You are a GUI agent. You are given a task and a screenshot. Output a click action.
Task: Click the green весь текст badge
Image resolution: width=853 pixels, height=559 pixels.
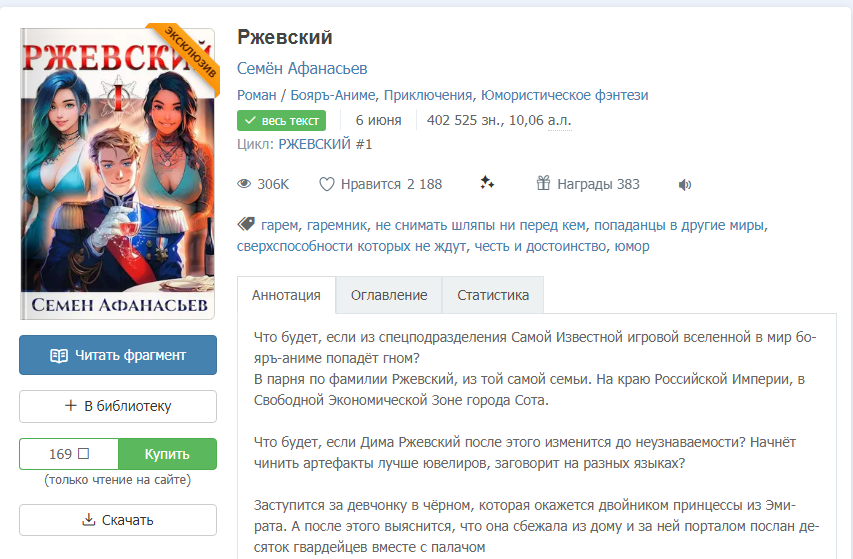pyautogui.click(x=281, y=121)
